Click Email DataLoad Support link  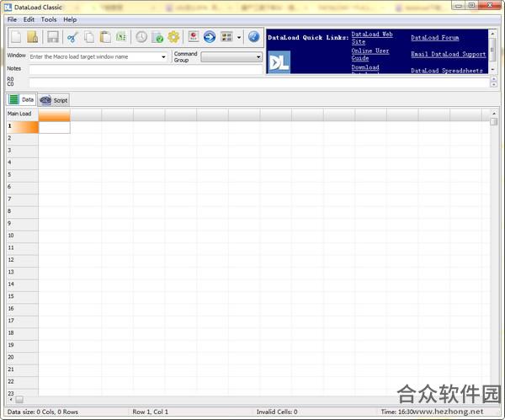(x=449, y=54)
